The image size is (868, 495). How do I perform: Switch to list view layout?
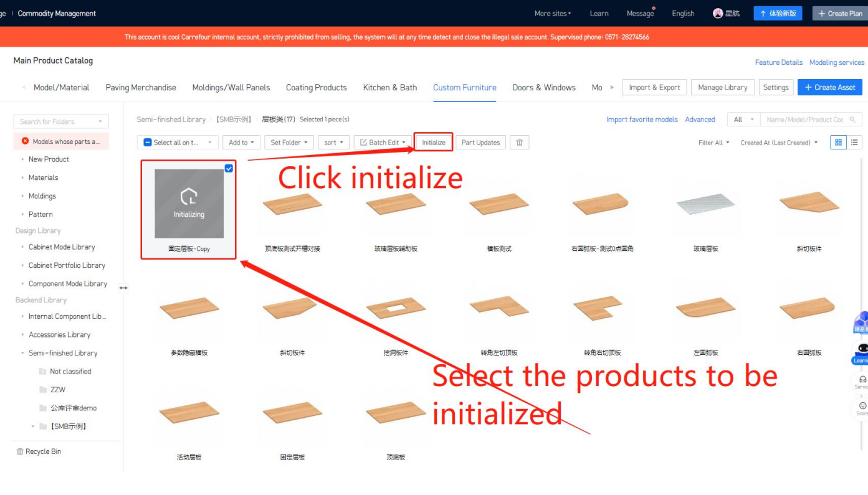click(x=854, y=143)
